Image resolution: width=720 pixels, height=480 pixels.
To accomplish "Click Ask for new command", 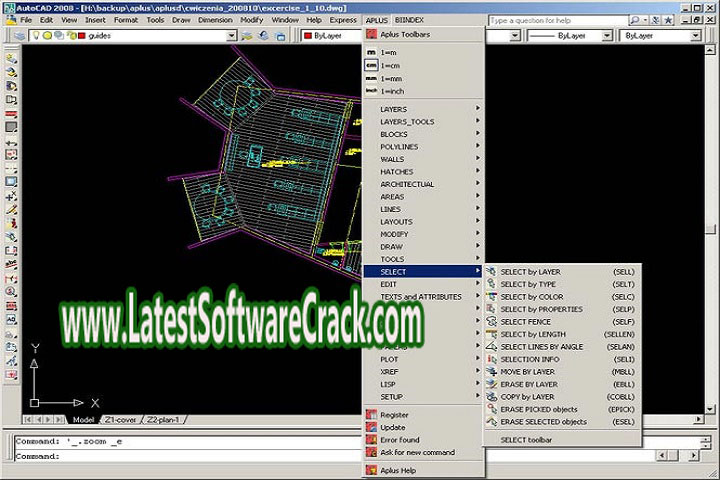I will point(423,452).
